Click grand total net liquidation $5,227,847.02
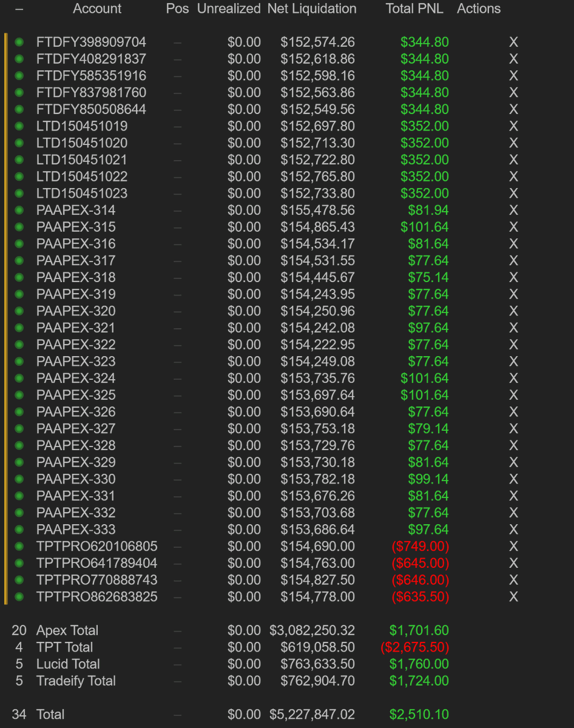The image size is (574, 728). (x=312, y=715)
